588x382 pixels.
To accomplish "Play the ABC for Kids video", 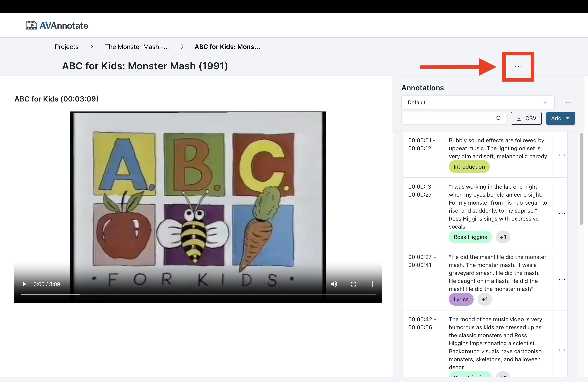I will tap(24, 284).
